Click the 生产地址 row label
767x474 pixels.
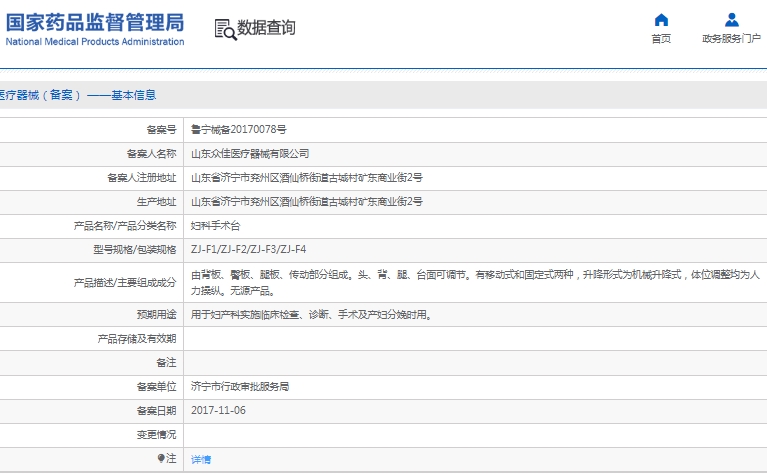click(157, 202)
